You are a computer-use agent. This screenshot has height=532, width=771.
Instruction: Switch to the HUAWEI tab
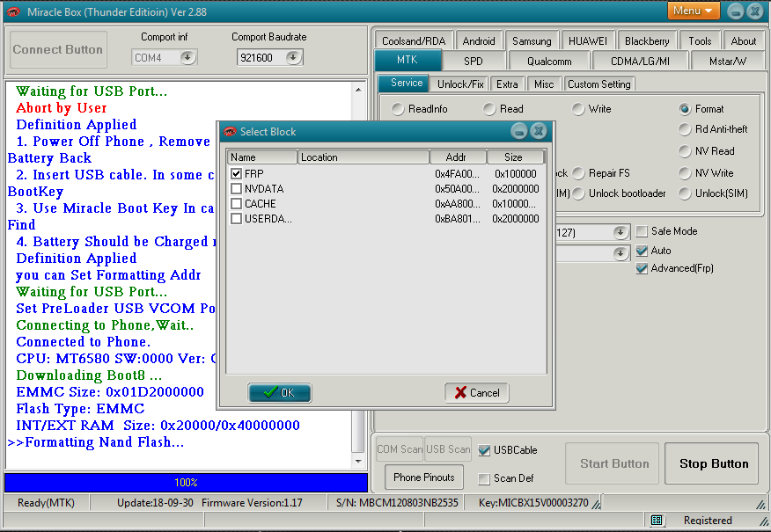point(588,40)
